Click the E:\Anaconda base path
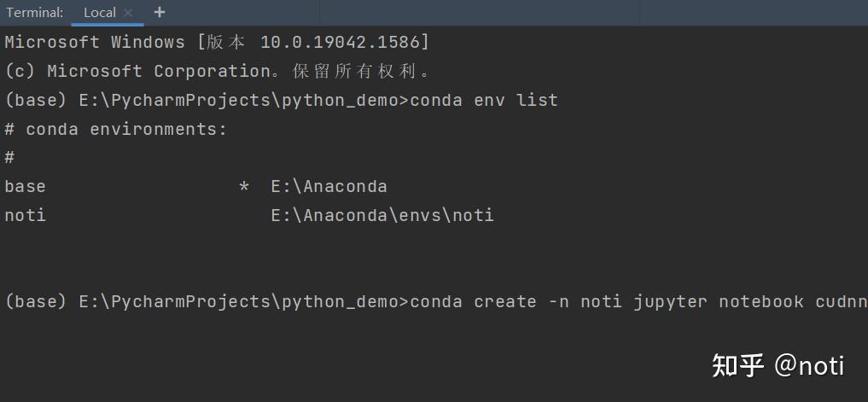Screen dimensions: 868x402 pyautogui.click(x=329, y=187)
